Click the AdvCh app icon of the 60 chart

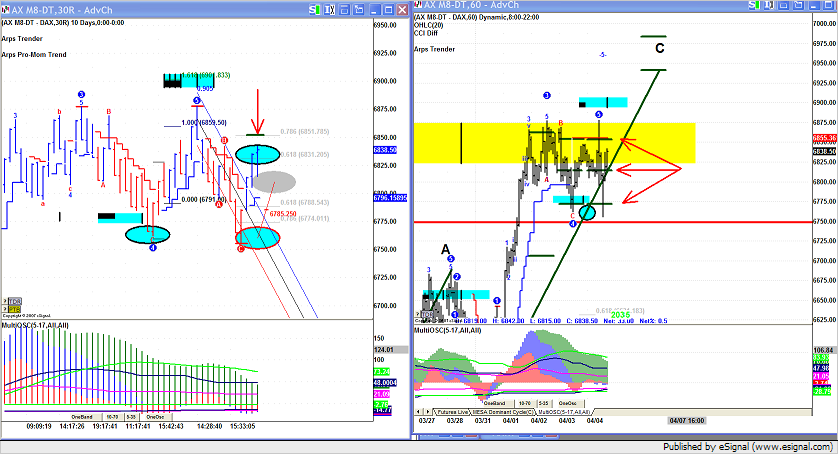418,6
